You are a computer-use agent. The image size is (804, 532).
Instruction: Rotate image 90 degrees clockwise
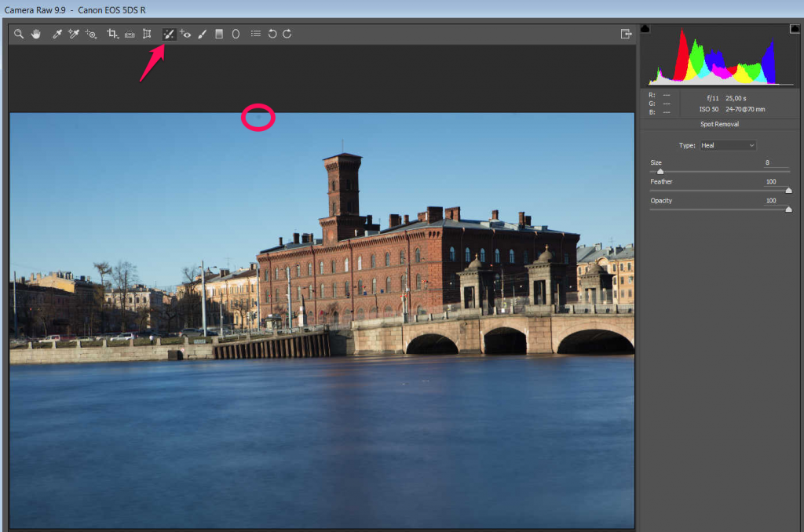click(x=287, y=35)
